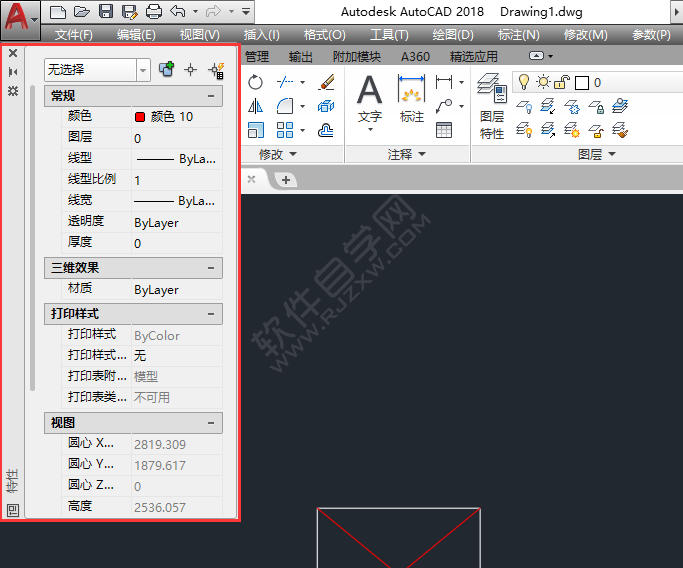Add new drawing tab with plus button
The width and height of the screenshot is (683, 568).
point(286,180)
